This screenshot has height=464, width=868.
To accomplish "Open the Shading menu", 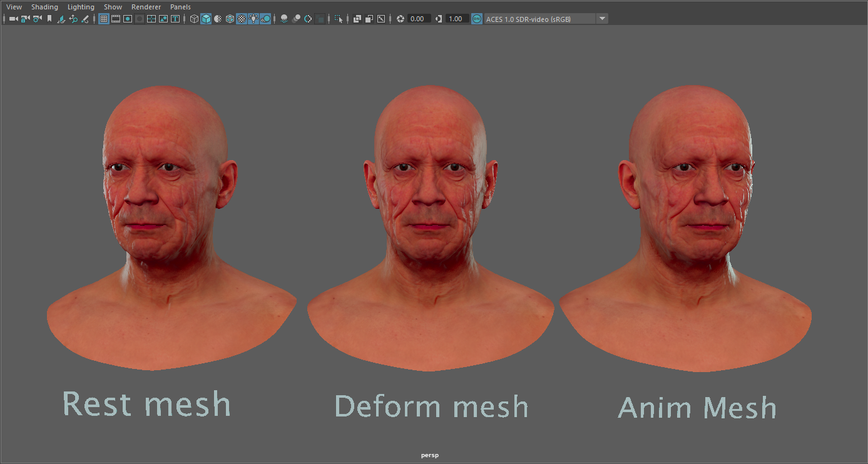I will [44, 6].
